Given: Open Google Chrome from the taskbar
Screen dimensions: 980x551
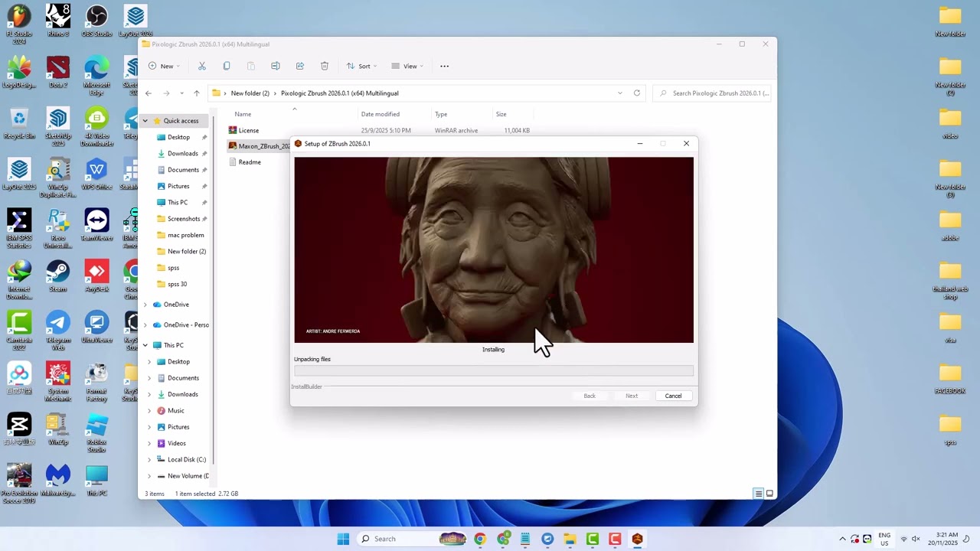Looking at the screenshot, I should (x=479, y=539).
